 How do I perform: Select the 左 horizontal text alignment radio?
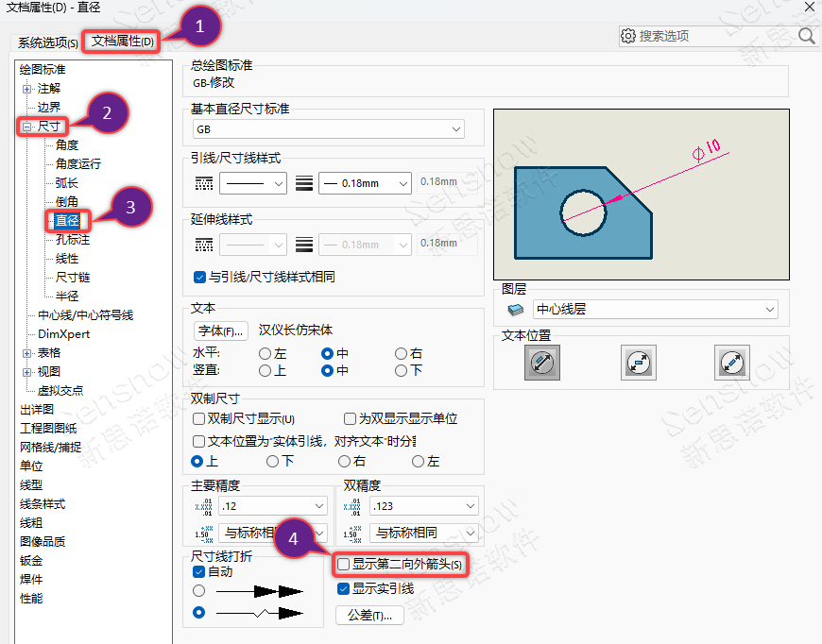(265, 353)
